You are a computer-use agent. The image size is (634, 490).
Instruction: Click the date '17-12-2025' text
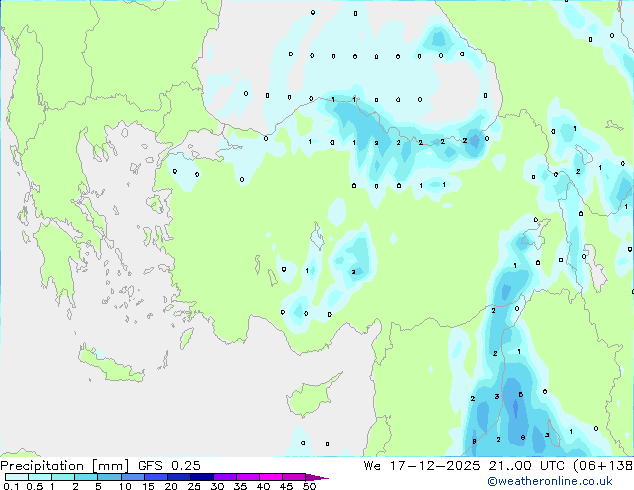tap(435, 466)
